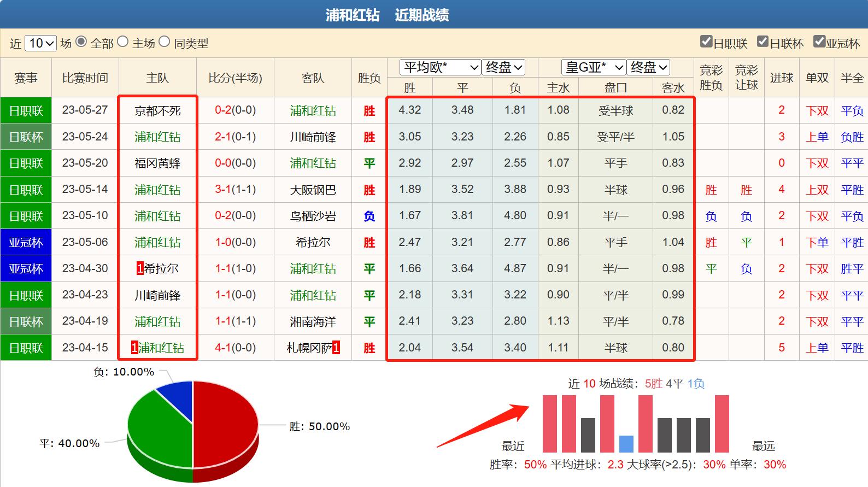Viewport: 868px width, 487px height.
Task: Click the 京都不死 home team link
Action: (157, 111)
